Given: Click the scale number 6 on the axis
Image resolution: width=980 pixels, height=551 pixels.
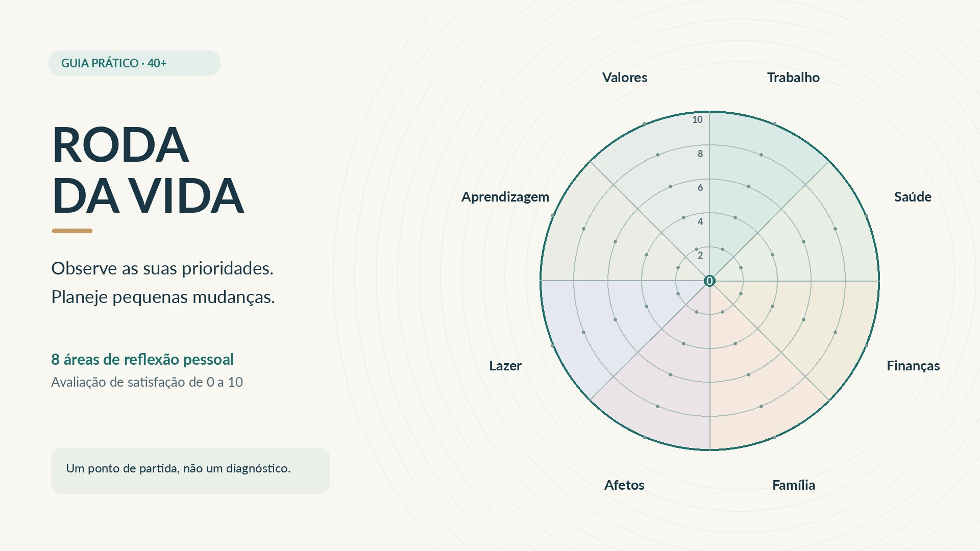Looking at the screenshot, I should tap(700, 188).
